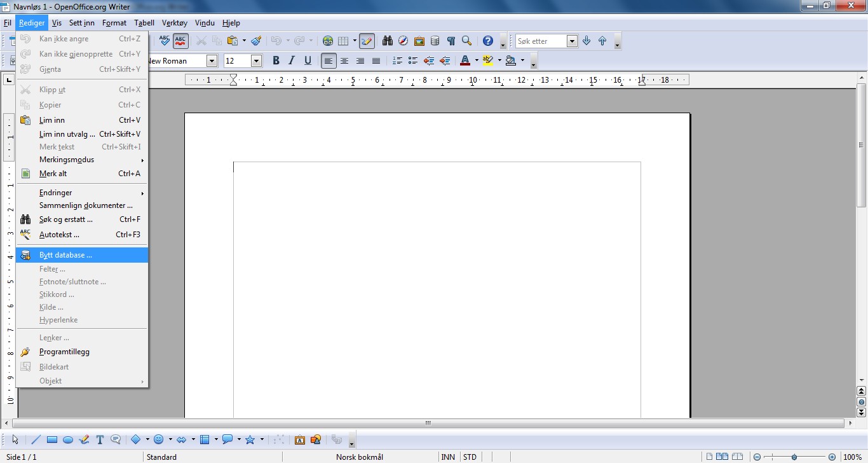Choose 'Lim inn' from Rediger menu
The width and height of the screenshot is (868, 463).
tap(82, 120)
